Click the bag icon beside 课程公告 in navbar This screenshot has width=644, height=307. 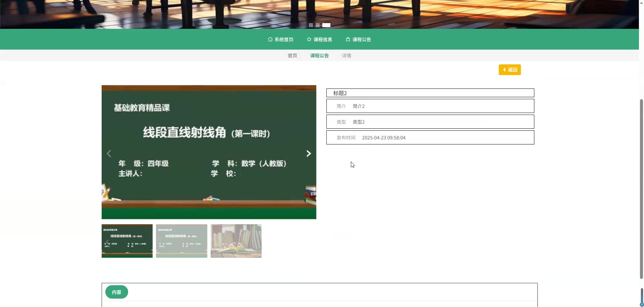[348, 39]
